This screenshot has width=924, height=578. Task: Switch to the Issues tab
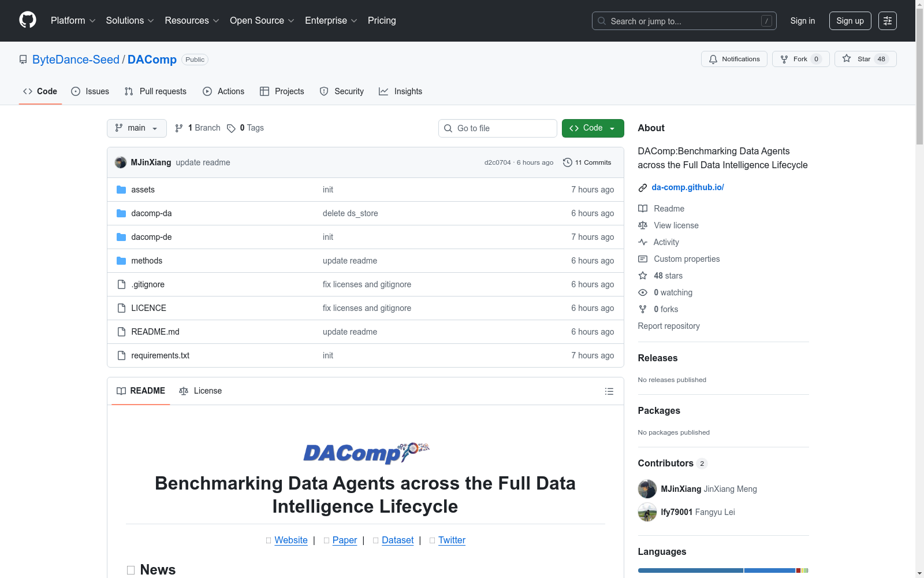pos(90,91)
